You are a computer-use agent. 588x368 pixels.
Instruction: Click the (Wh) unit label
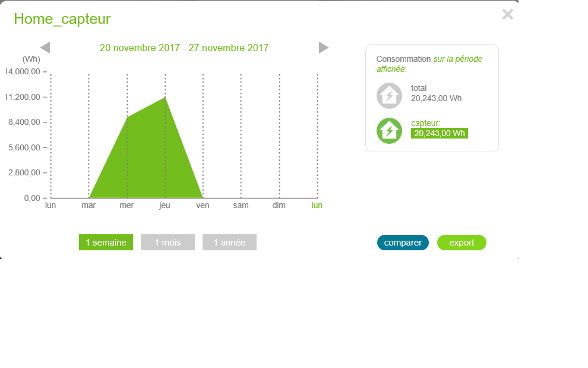pos(31,59)
